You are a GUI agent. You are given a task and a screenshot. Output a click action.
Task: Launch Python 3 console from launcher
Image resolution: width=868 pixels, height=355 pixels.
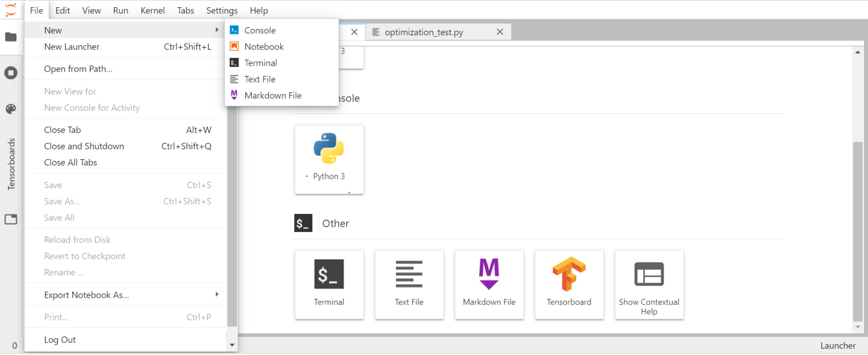coord(329,159)
